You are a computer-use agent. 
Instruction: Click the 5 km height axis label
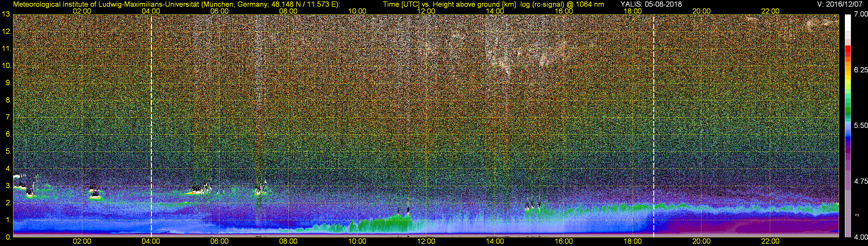pos(8,151)
